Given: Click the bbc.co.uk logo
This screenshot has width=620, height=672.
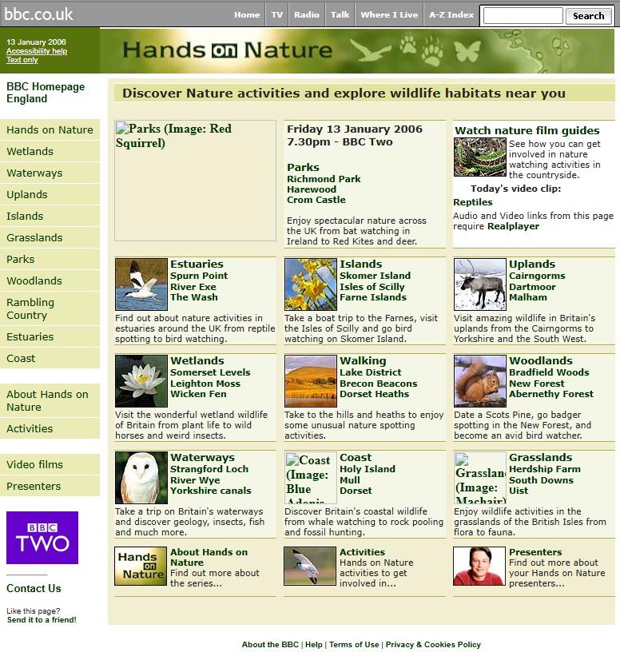Looking at the screenshot, I should [38, 14].
